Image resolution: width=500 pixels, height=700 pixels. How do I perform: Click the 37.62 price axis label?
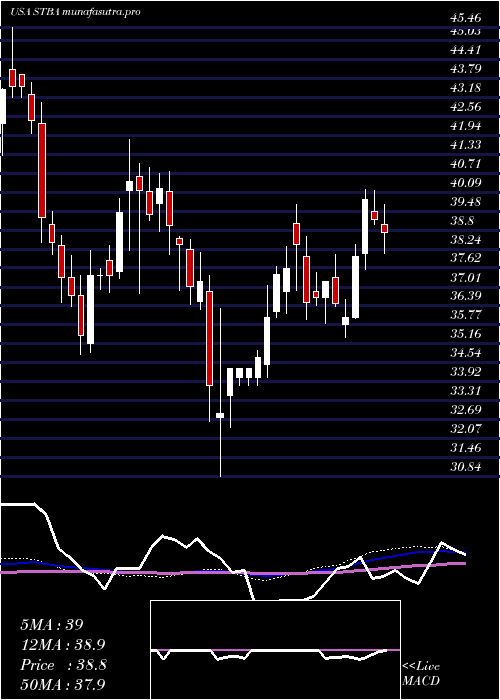pyautogui.click(x=466, y=258)
